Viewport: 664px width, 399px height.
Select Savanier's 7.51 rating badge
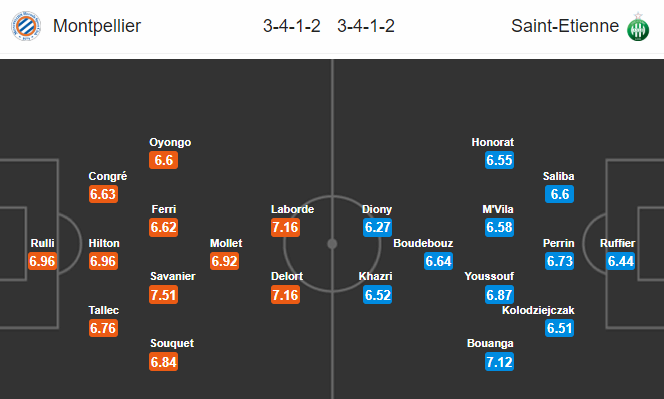163,295
